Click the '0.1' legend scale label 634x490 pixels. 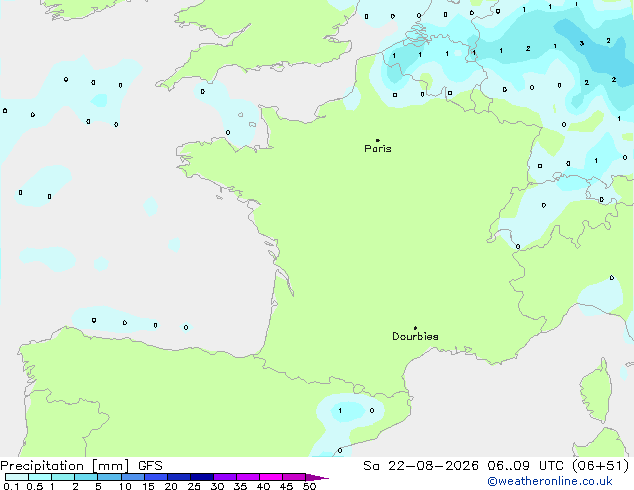point(11,486)
